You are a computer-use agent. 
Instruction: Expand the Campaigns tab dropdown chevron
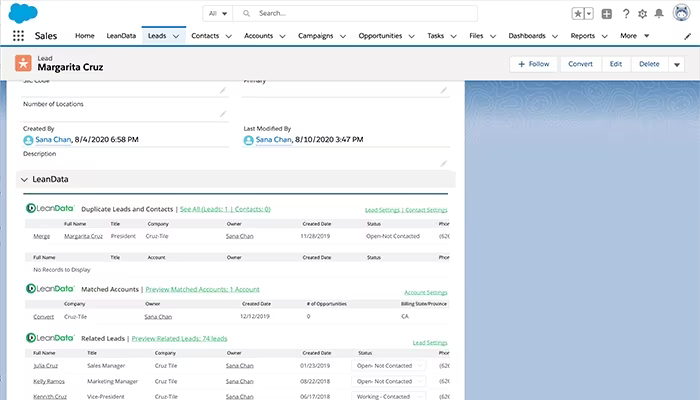342,36
